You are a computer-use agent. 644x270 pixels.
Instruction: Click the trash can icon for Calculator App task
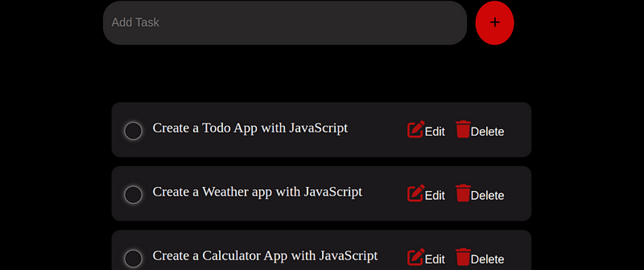pos(463,257)
